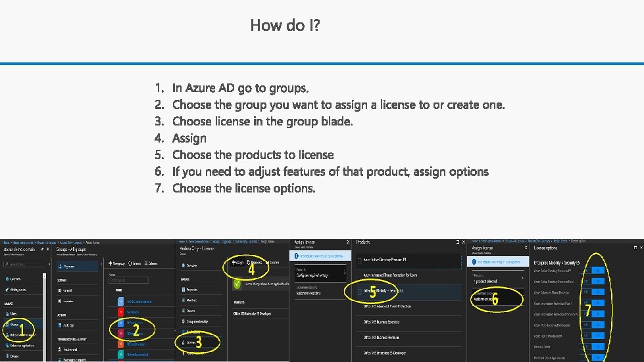Viewport: 644px width, 362px height.
Task: Turn On Azure Advanced Threat Protection option
Action: (x=598, y=292)
